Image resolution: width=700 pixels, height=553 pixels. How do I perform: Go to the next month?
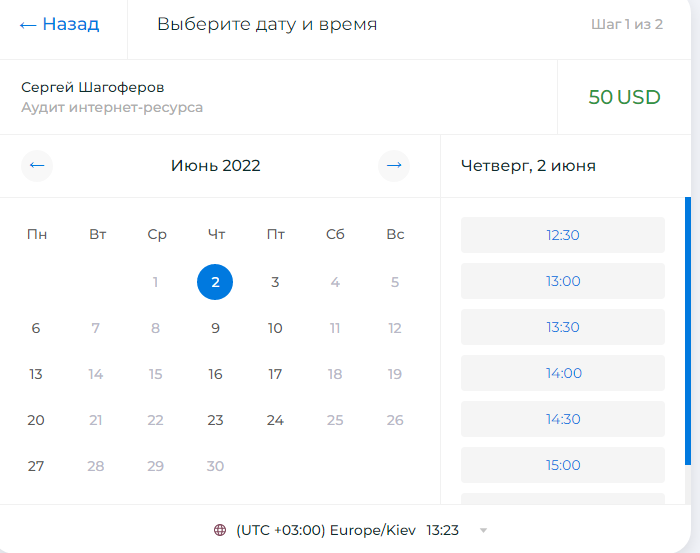(394, 166)
